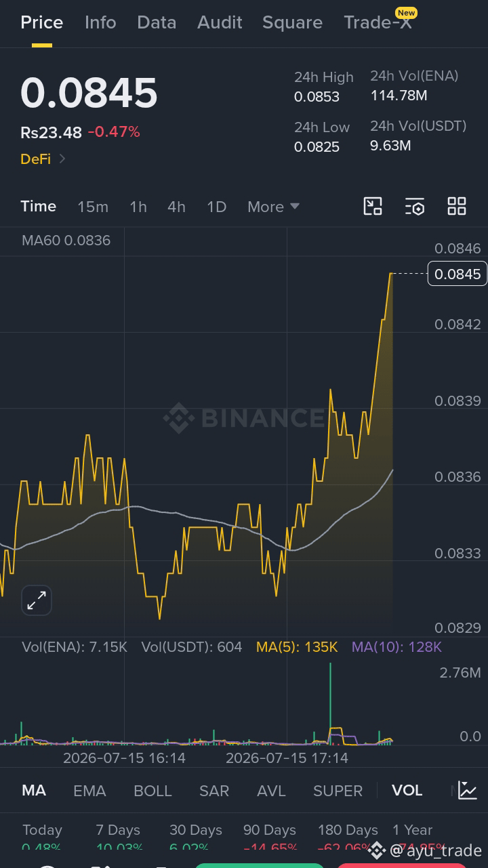Screen dimensions: 488x868
Task: Tap the 24h Vol(USDT) value 9.63M
Action: (x=390, y=145)
